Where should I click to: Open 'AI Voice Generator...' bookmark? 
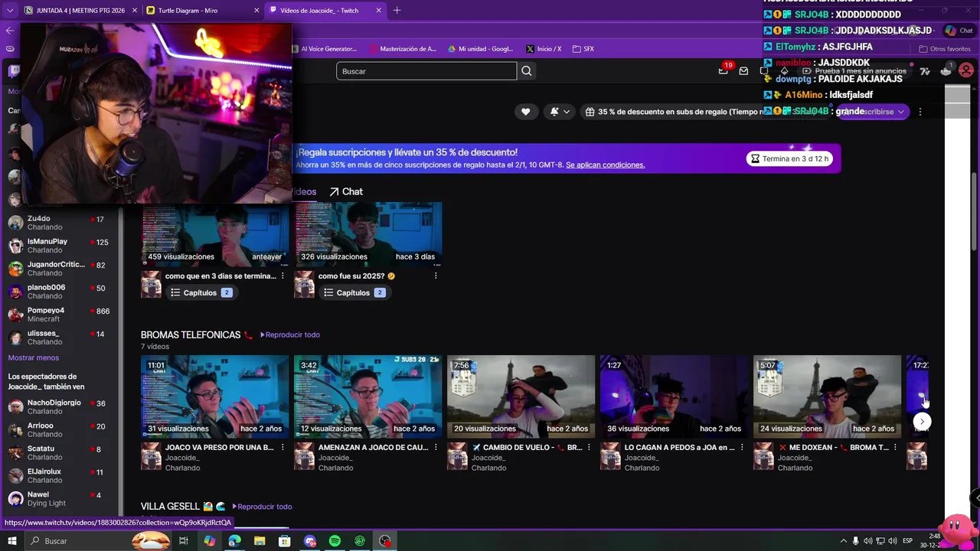pos(324,49)
